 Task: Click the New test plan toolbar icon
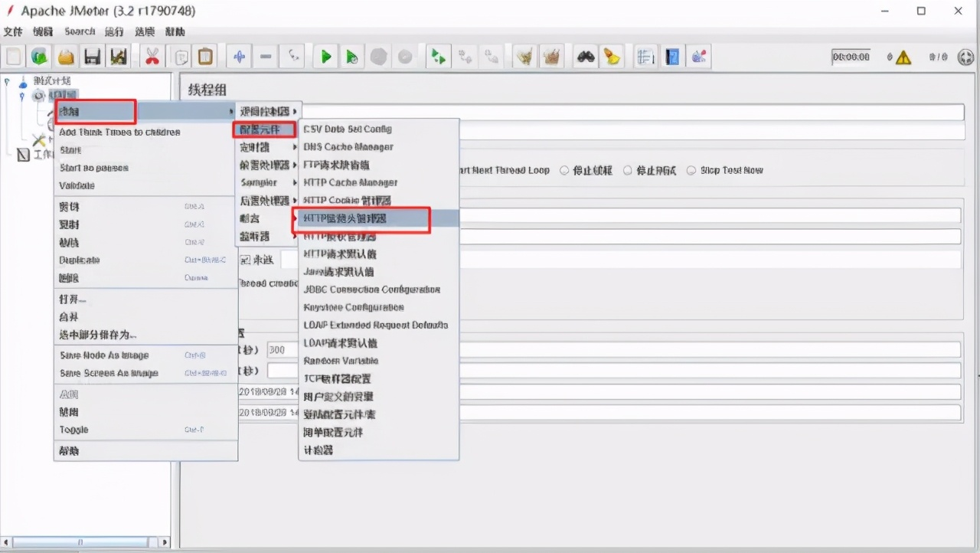14,57
